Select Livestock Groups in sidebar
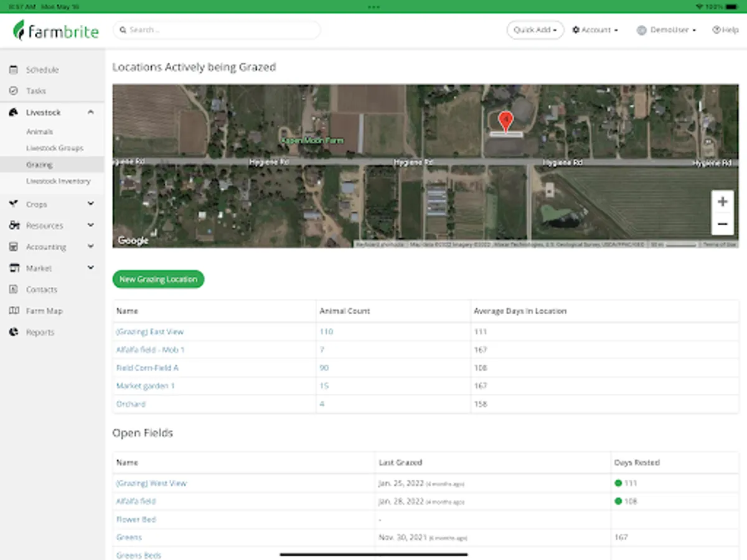Viewport: 747px width, 560px height. click(55, 148)
